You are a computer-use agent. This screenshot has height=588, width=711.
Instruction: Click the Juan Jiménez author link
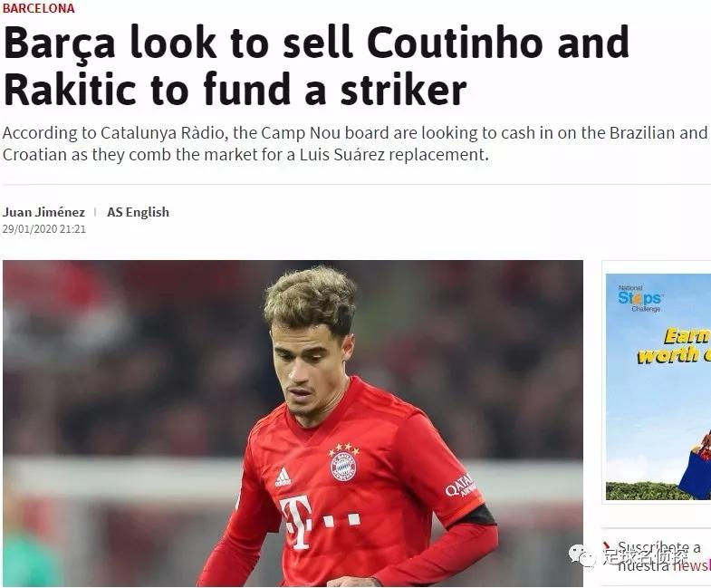pyautogui.click(x=43, y=212)
